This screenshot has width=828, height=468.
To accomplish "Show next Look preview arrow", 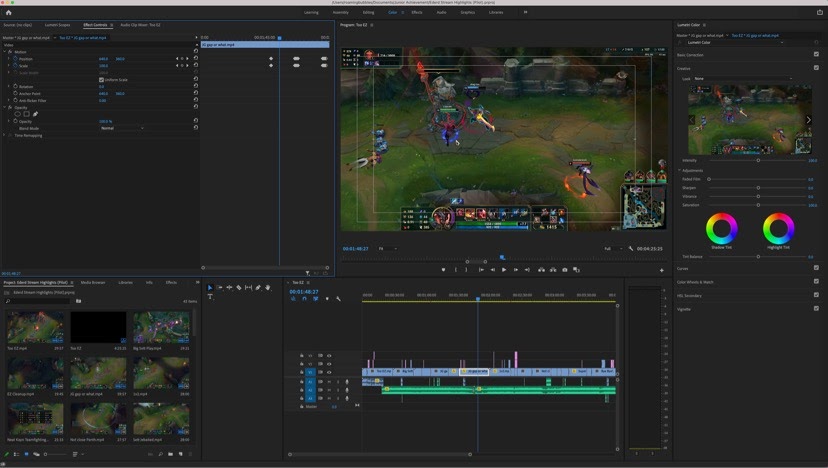I will click(808, 120).
